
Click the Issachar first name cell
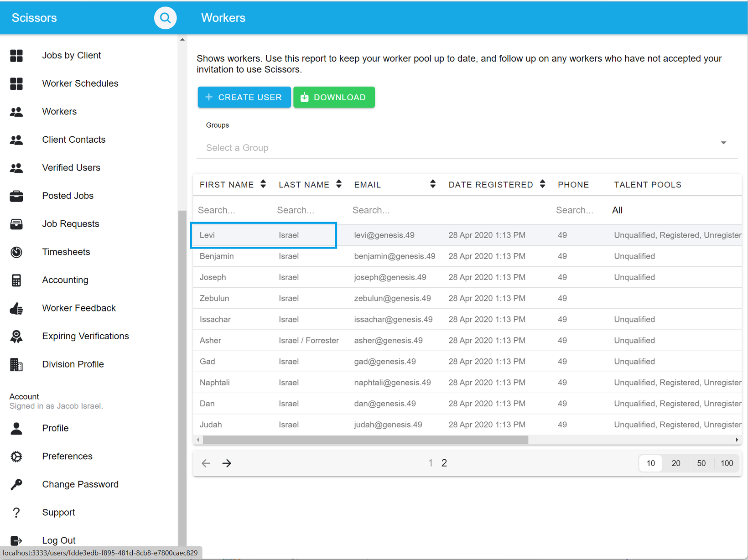click(215, 319)
